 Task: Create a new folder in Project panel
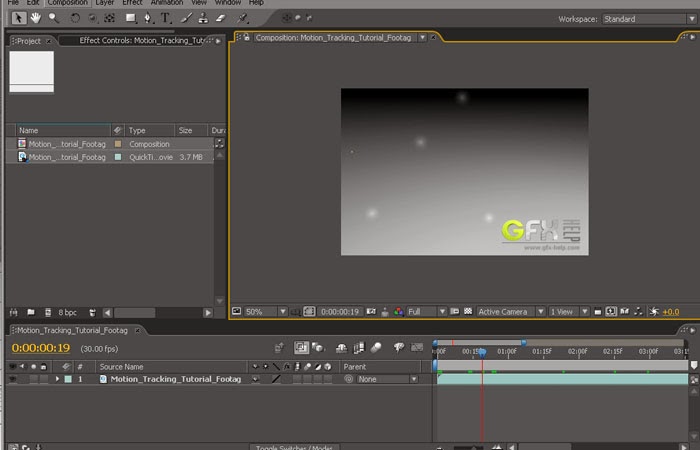(31, 312)
